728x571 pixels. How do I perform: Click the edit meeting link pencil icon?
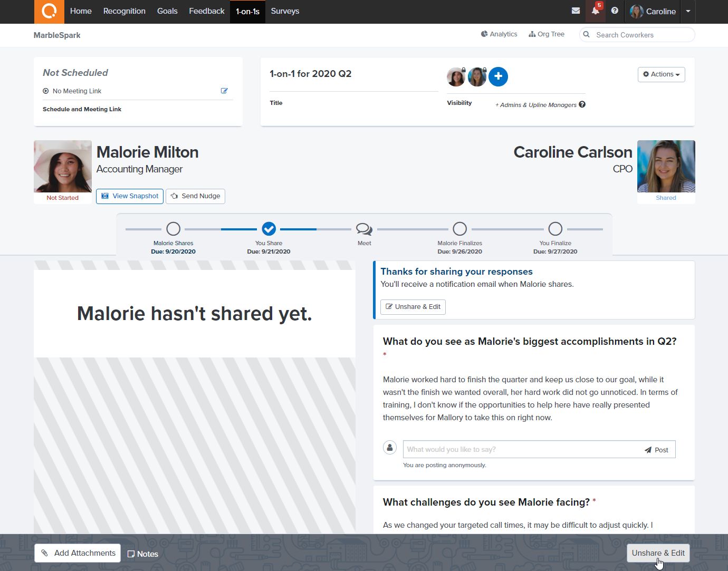coord(224,91)
